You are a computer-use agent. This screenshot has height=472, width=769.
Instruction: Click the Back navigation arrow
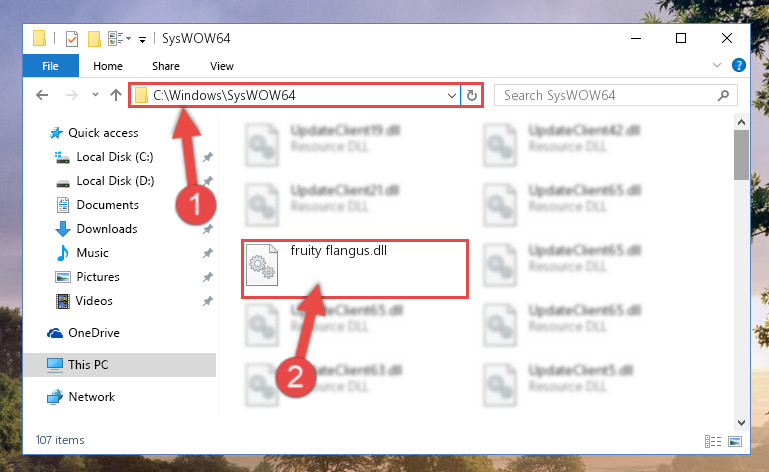[x=42, y=95]
